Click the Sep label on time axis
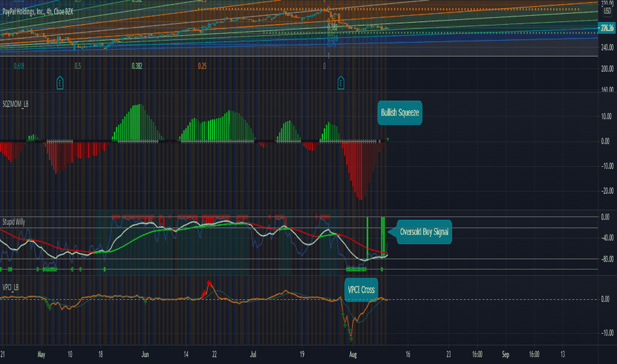 click(506, 355)
